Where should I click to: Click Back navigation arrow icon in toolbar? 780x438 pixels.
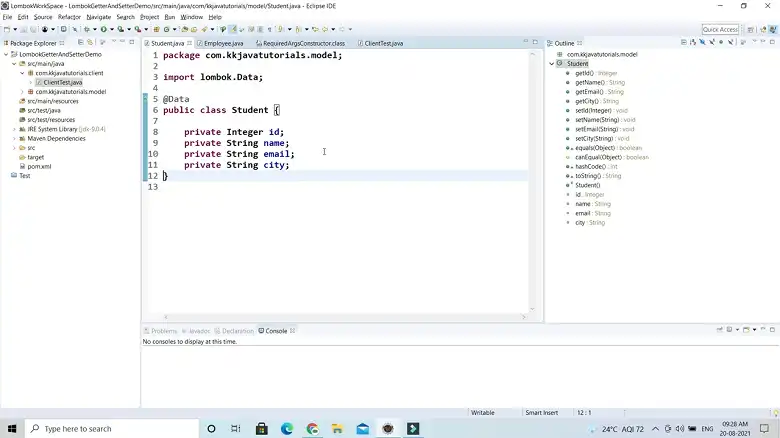coord(325,29)
